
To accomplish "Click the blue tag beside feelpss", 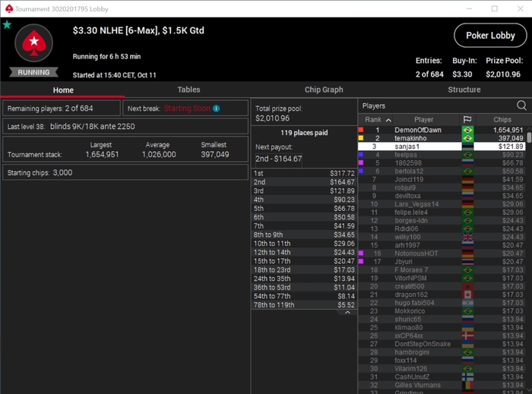I will tap(361, 154).
